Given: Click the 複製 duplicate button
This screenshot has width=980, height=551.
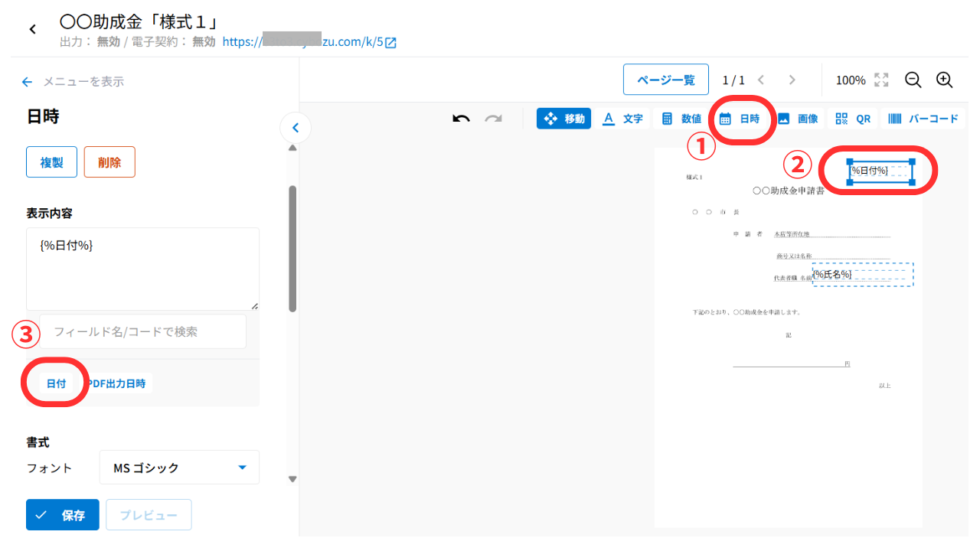Looking at the screenshot, I should pyautogui.click(x=51, y=162).
